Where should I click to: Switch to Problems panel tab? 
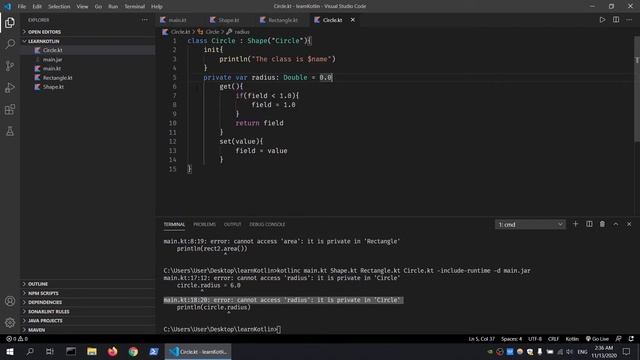204,224
